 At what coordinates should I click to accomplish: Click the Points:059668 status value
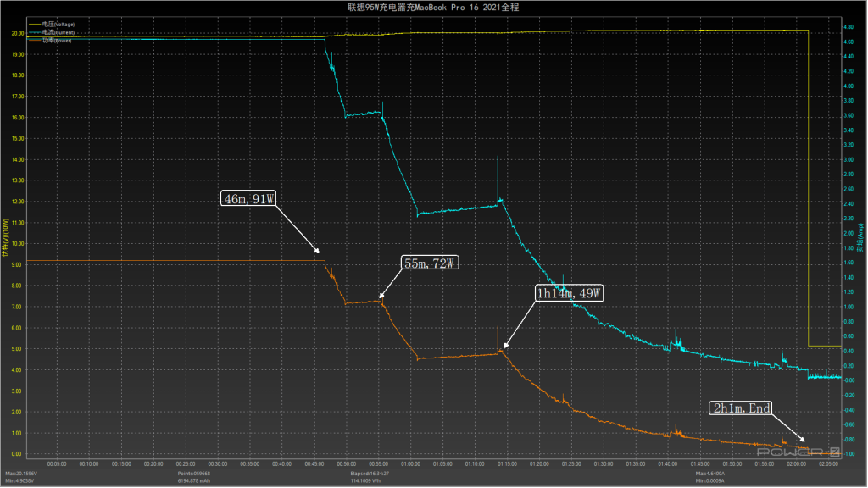point(194,474)
